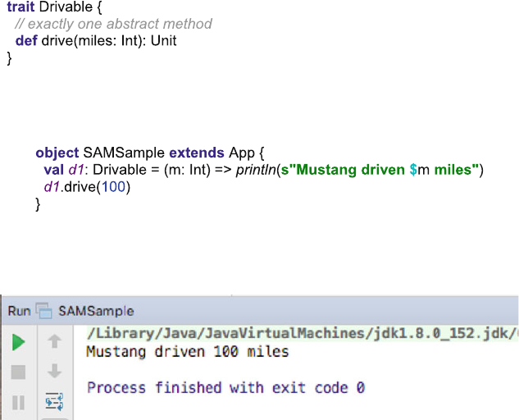The height and width of the screenshot is (420, 519).
Task: Click "Drivable" type in val declaration
Action: click(x=120, y=170)
